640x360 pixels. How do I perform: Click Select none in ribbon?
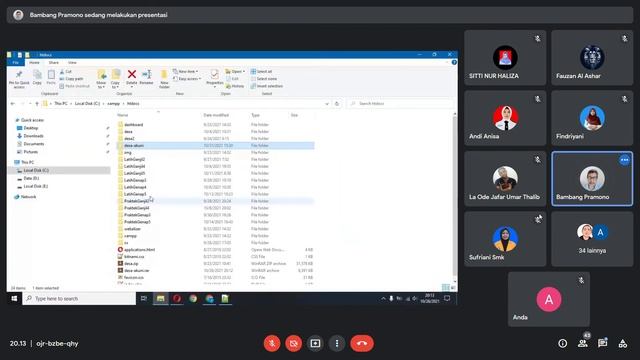[264, 79]
